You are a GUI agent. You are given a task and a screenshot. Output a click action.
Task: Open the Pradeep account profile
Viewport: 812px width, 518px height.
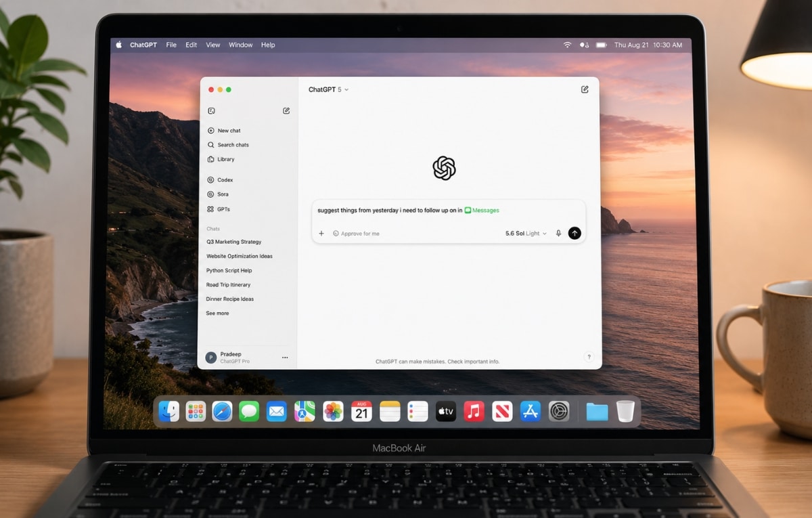click(x=227, y=358)
